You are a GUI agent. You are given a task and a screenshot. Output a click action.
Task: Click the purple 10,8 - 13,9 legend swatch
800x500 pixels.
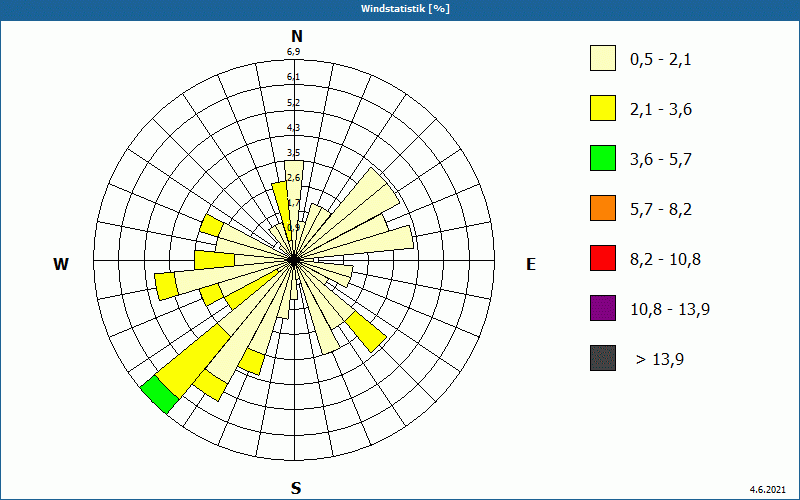[x=603, y=308]
